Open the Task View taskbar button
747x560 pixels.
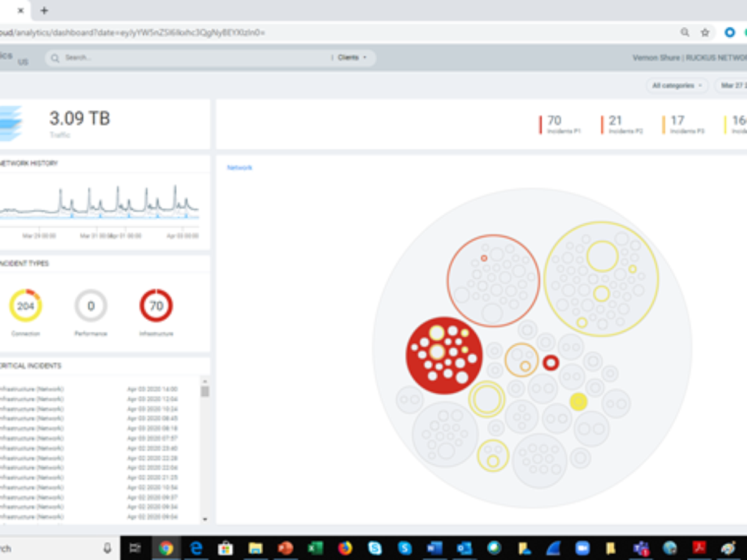click(x=134, y=548)
